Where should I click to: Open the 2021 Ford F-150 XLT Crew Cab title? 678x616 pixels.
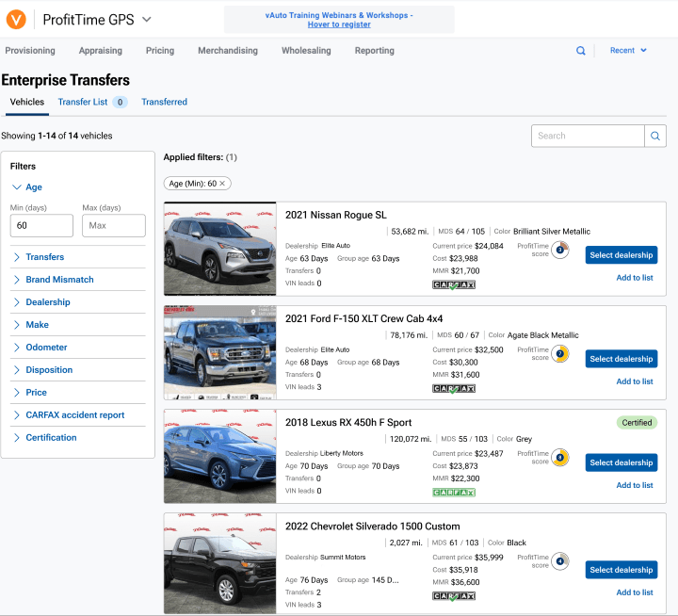tap(364, 318)
